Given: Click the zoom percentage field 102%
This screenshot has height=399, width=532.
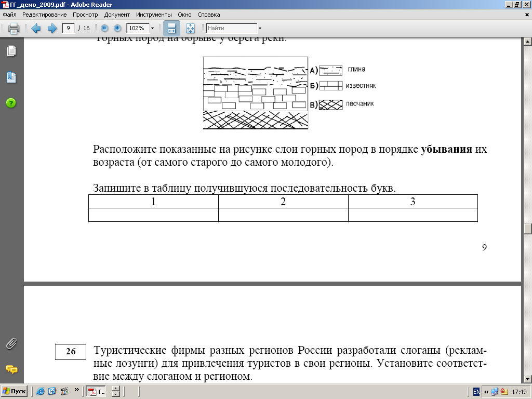Looking at the screenshot, I should coord(137,28).
